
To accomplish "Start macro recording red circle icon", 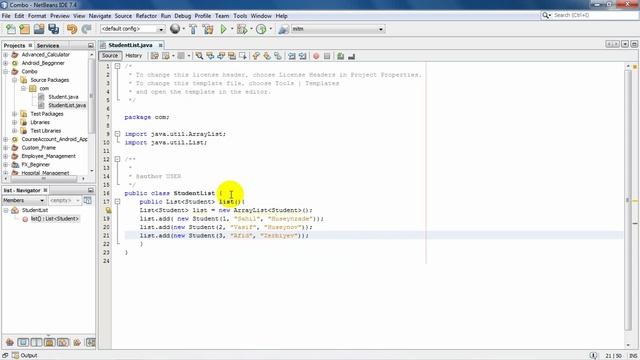I will pyautogui.click(x=316, y=56).
